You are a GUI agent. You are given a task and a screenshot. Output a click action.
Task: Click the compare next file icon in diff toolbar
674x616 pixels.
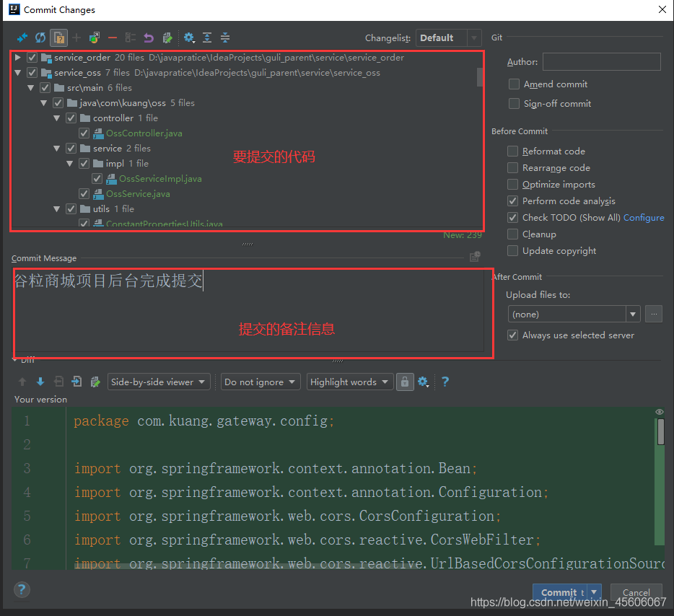pyautogui.click(x=77, y=382)
